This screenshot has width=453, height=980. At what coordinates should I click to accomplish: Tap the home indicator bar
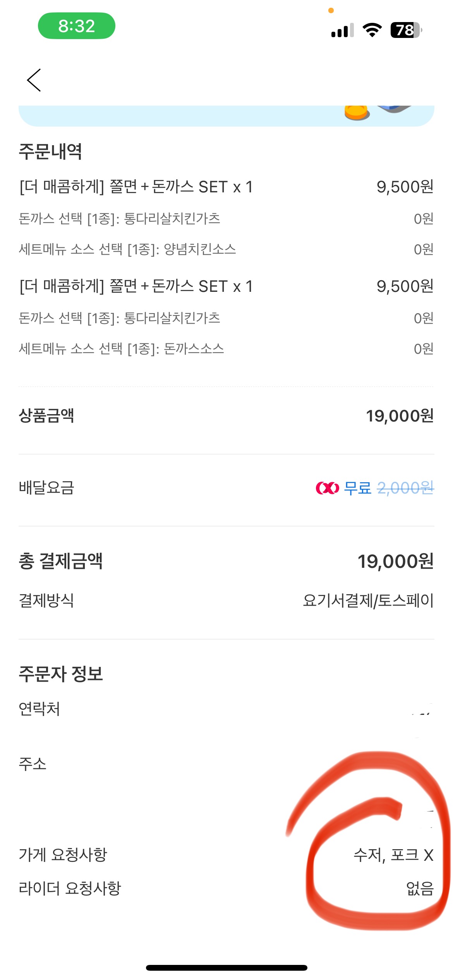(226, 968)
